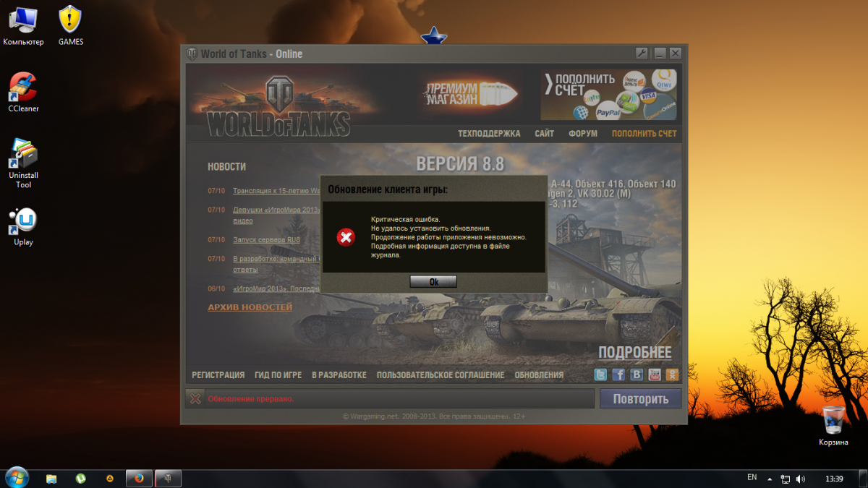The height and width of the screenshot is (488, 868).
Task: Show hidden tray icons arrow
Action: coord(770,479)
